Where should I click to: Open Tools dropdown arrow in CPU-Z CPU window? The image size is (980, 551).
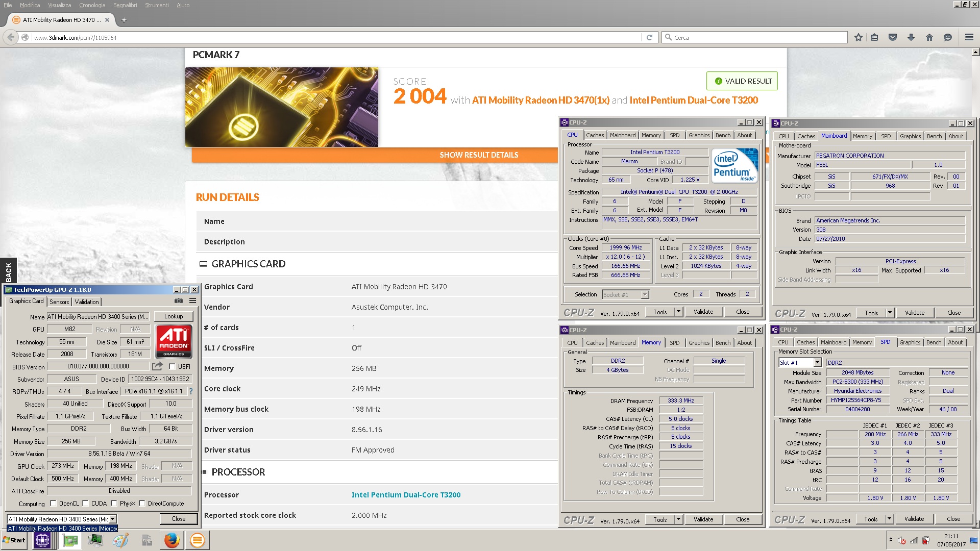(x=678, y=312)
